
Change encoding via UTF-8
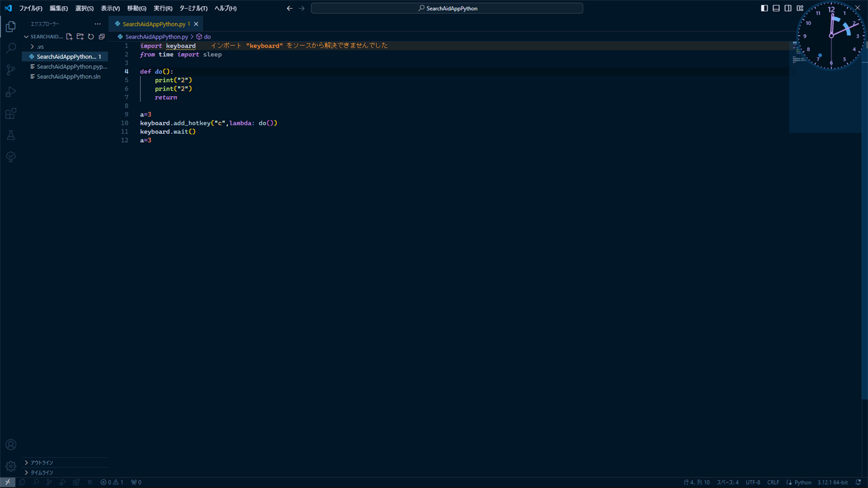point(753,482)
